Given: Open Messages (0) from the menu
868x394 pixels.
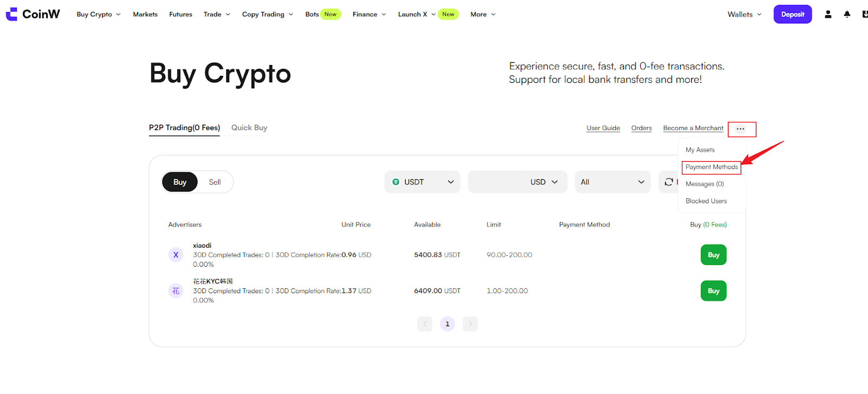Looking at the screenshot, I should point(705,184).
